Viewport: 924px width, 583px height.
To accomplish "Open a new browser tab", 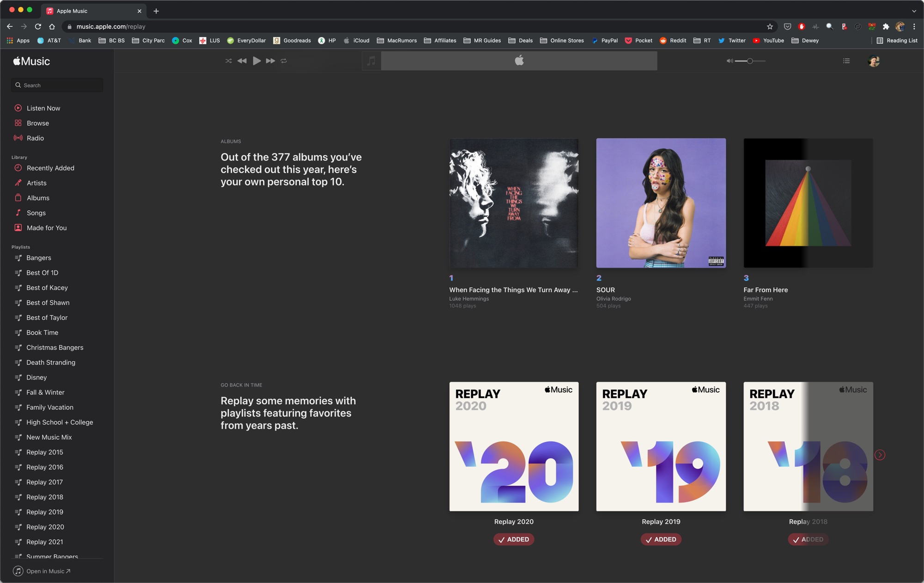I will point(156,11).
